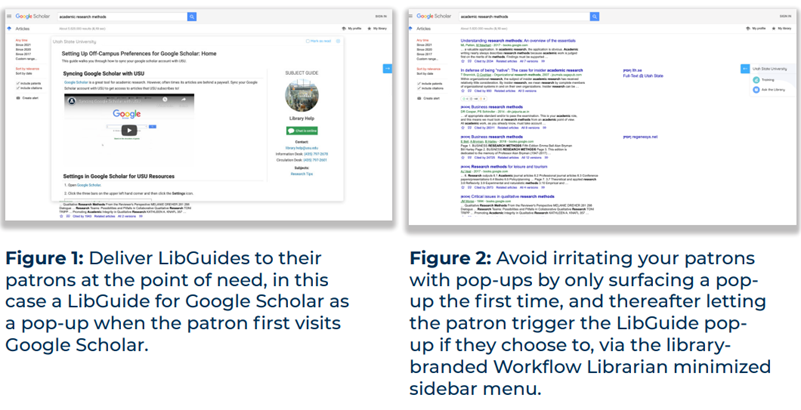Click the share icon on the video

(183, 99)
